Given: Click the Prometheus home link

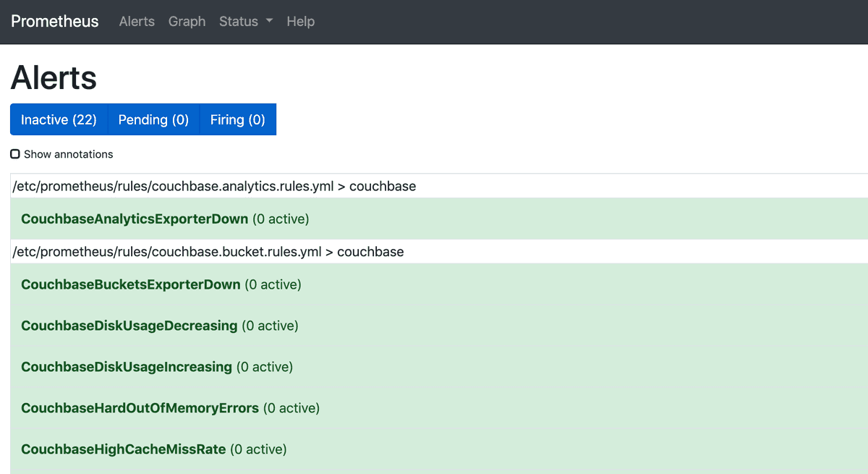Looking at the screenshot, I should point(54,22).
